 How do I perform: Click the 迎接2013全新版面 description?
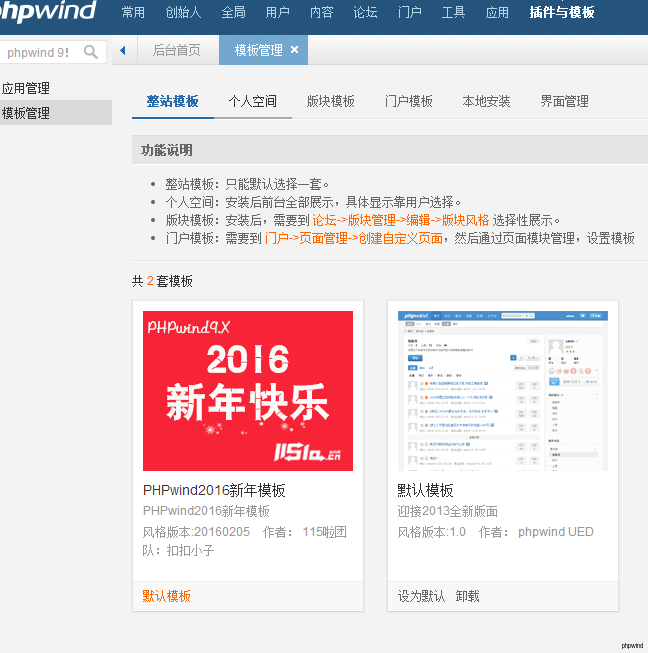pyautogui.click(x=448, y=511)
